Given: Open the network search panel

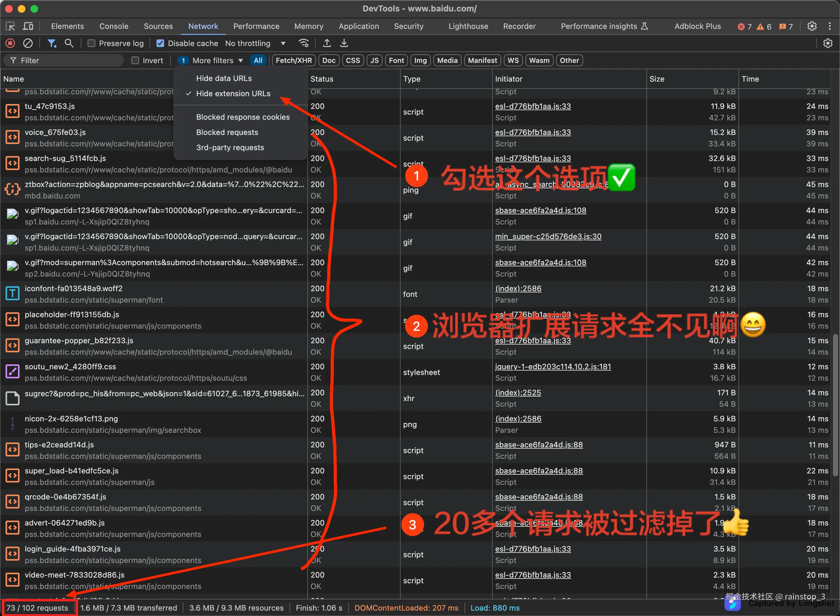Looking at the screenshot, I should coord(69,43).
